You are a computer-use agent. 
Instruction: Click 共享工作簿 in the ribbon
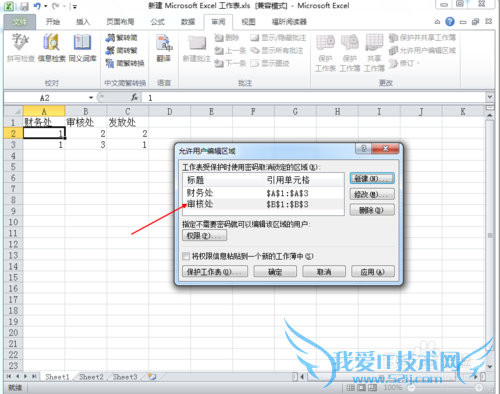click(x=374, y=53)
